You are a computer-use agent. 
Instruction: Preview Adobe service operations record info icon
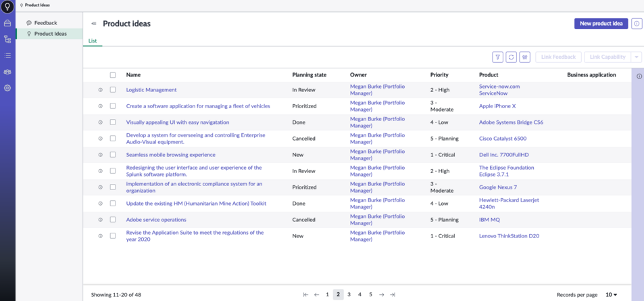click(x=100, y=220)
